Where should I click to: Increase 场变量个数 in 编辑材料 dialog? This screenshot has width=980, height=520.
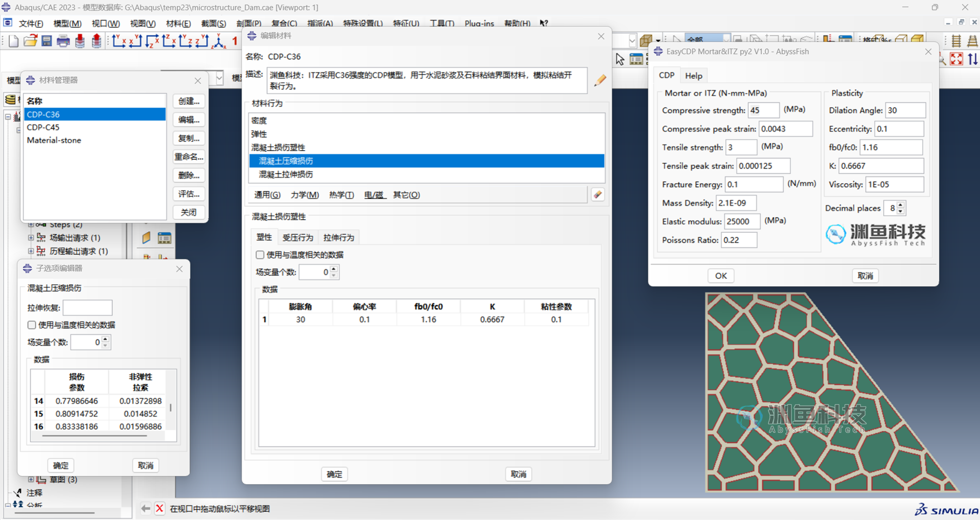point(334,269)
